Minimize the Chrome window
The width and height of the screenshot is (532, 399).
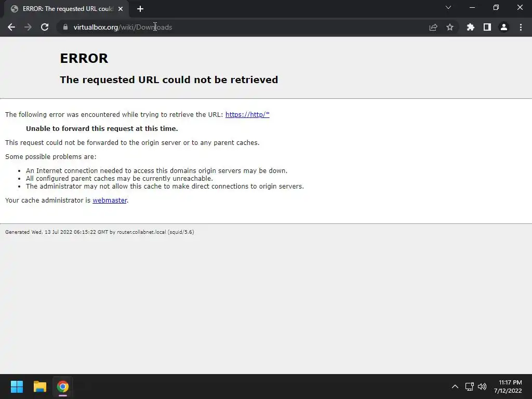pyautogui.click(x=472, y=7)
